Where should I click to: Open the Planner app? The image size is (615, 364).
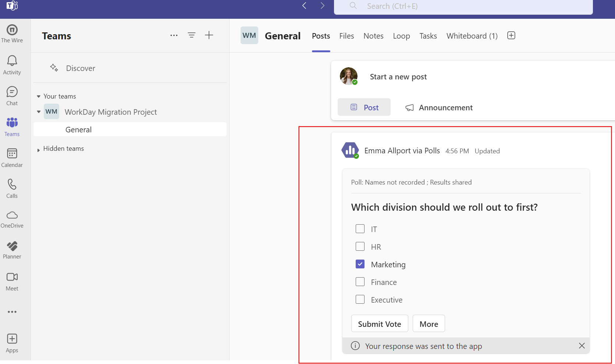click(12, 250)
